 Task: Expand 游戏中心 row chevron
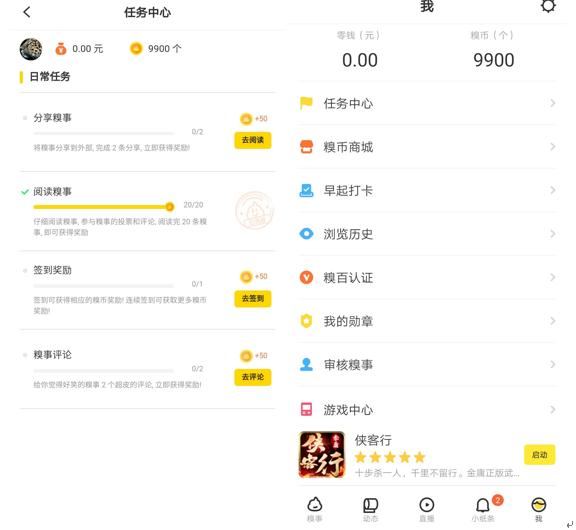click(x=552, y=409)
